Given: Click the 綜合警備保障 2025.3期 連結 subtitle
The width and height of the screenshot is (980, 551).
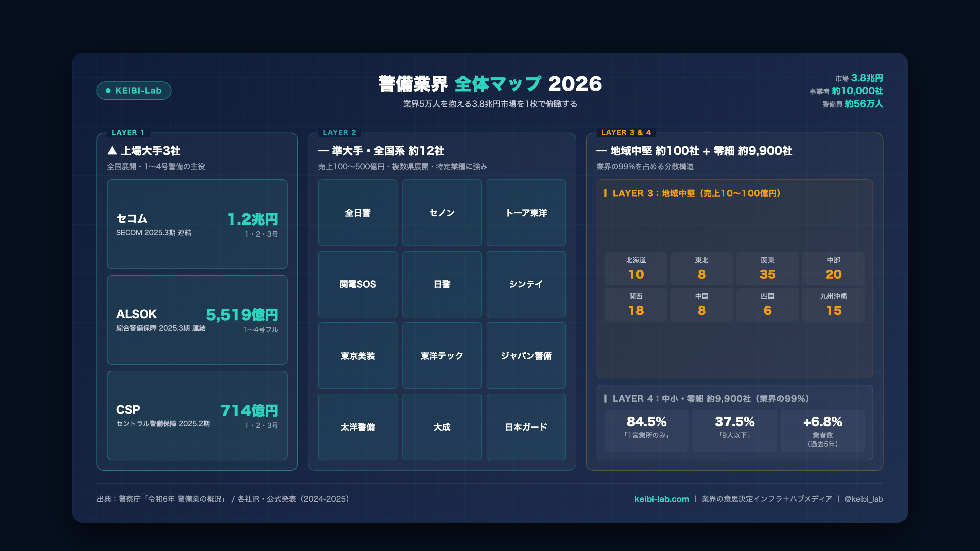Looking at the screenshot, I should 161,328.
